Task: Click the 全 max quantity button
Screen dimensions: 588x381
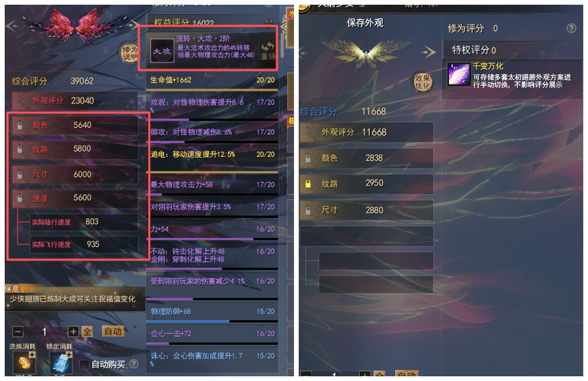Action: (x=87, y=332)
